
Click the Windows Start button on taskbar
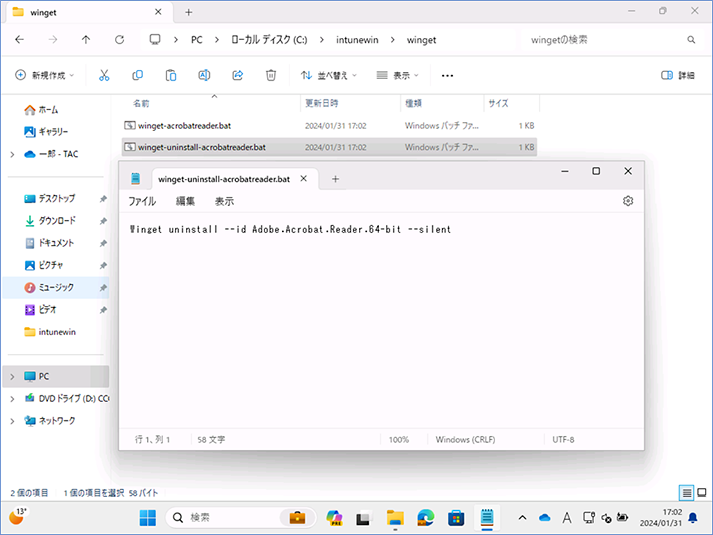(x=147, y=518)
